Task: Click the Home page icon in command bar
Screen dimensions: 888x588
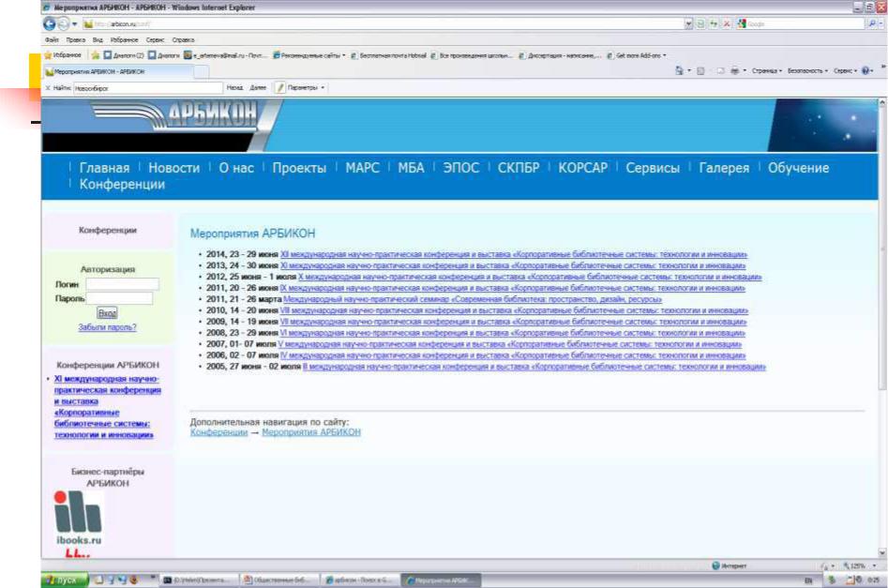Action: (679, 71)
